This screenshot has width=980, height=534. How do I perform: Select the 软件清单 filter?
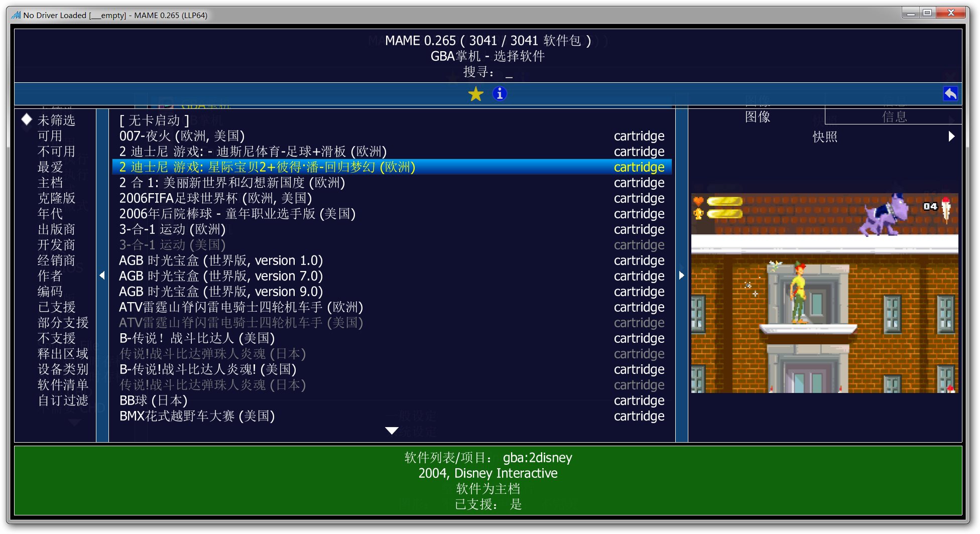(x=63, y=385)
